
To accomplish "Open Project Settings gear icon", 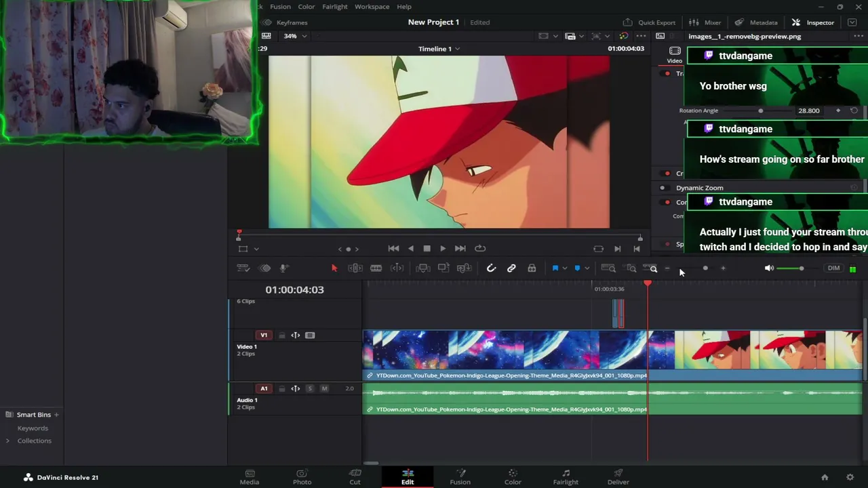I will point(850,477).
